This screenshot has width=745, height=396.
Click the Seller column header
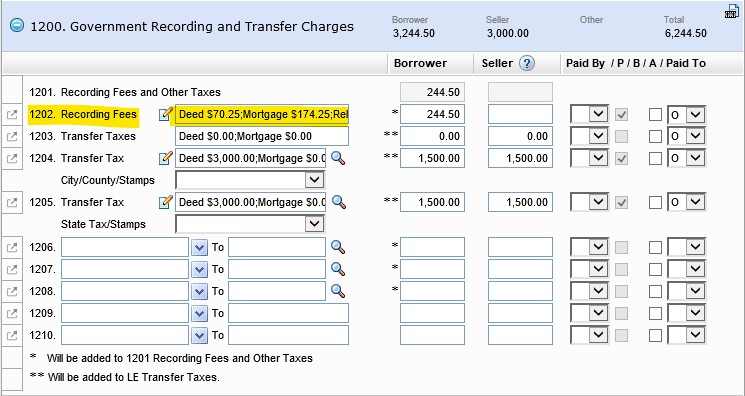pos(497,63)
